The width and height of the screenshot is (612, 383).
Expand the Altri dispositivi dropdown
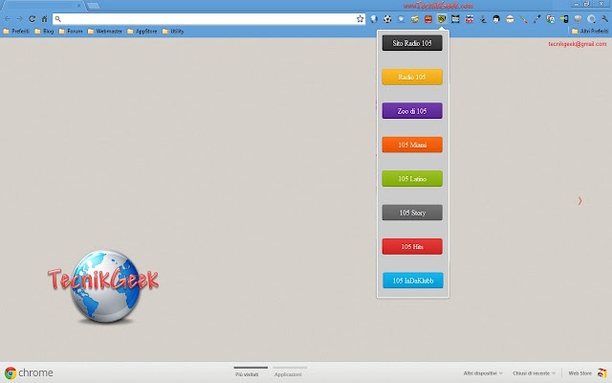point(483,373)
